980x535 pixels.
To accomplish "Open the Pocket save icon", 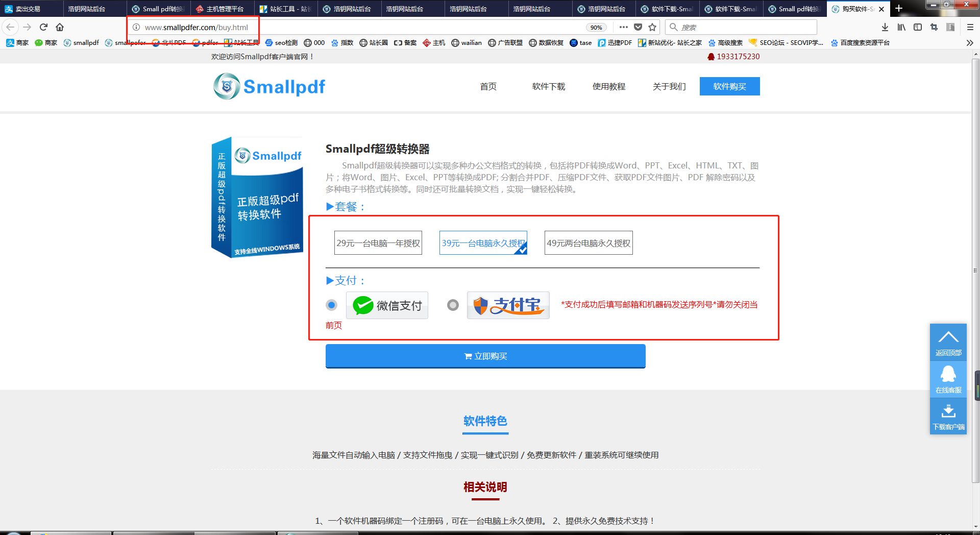I will (638, 27).
